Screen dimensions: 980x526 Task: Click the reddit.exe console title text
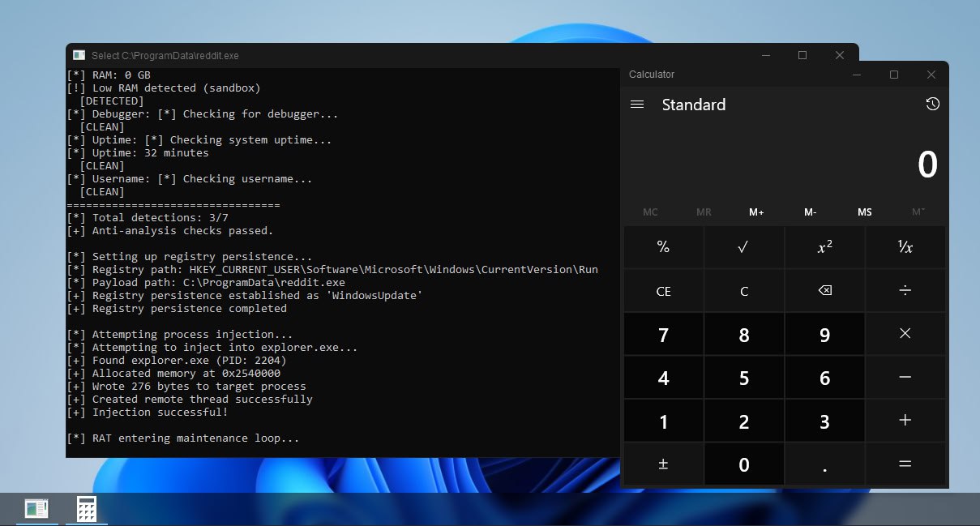(165, 55)
